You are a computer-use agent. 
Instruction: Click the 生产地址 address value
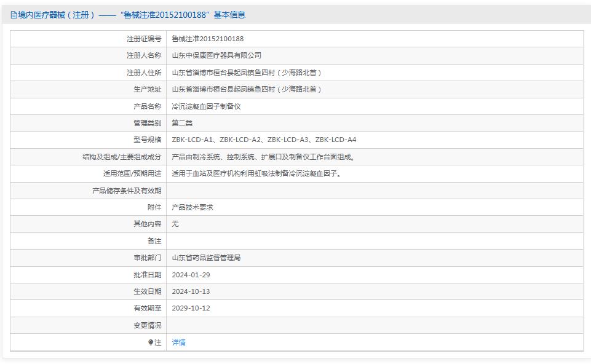(x=247, y=89)
